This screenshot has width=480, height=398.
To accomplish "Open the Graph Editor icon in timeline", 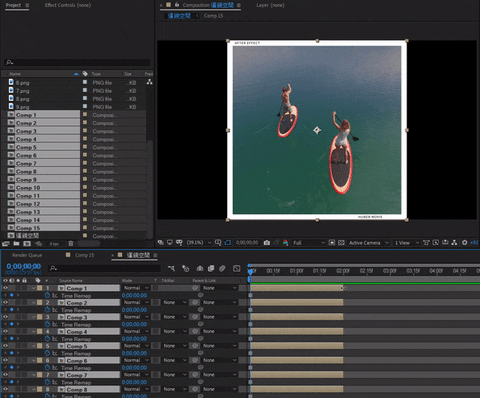I will pyautogui.click(x=237, y=268).
